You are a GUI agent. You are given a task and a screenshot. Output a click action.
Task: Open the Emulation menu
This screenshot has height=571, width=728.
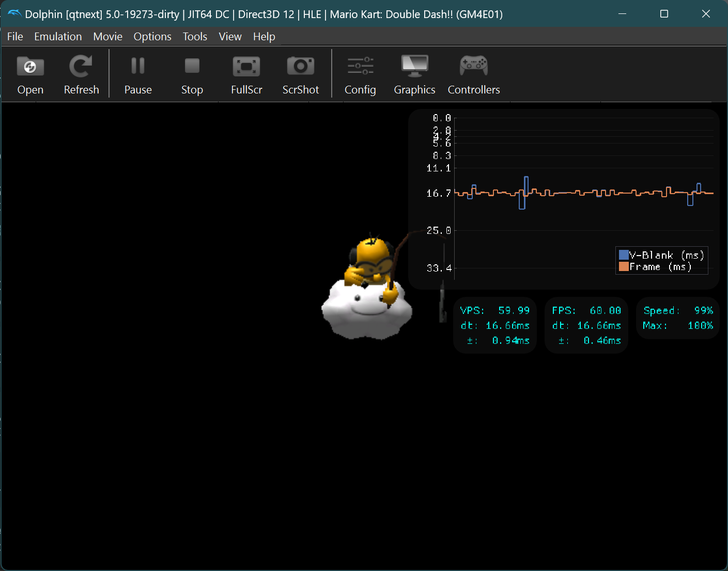coord(58,37)
